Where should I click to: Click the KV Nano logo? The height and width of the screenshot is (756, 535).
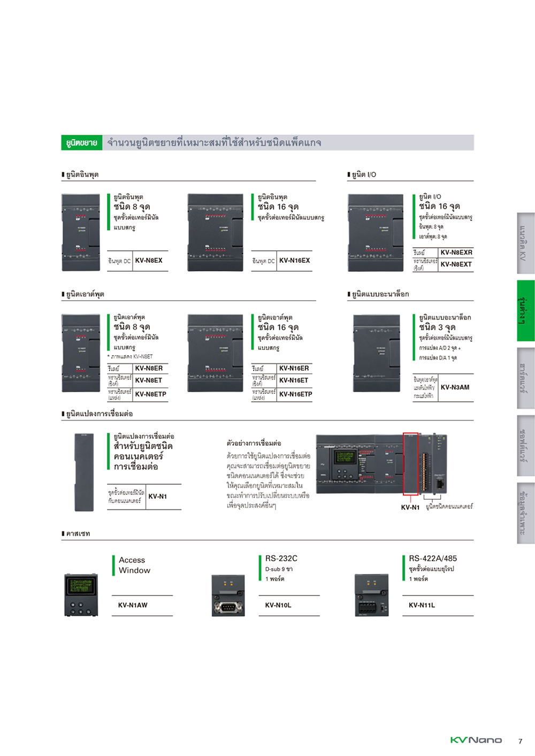point(476,740)
